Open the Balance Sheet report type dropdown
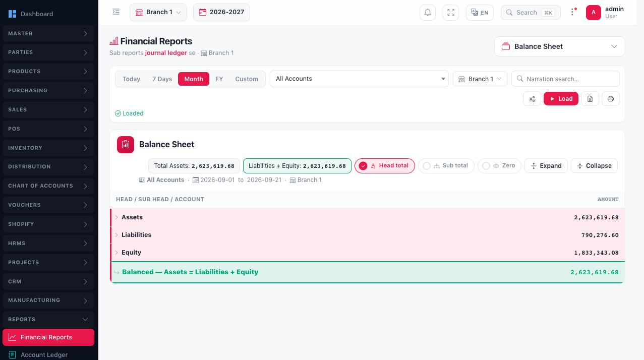Viewport: 644px width, 360px height. pos(560,46)
